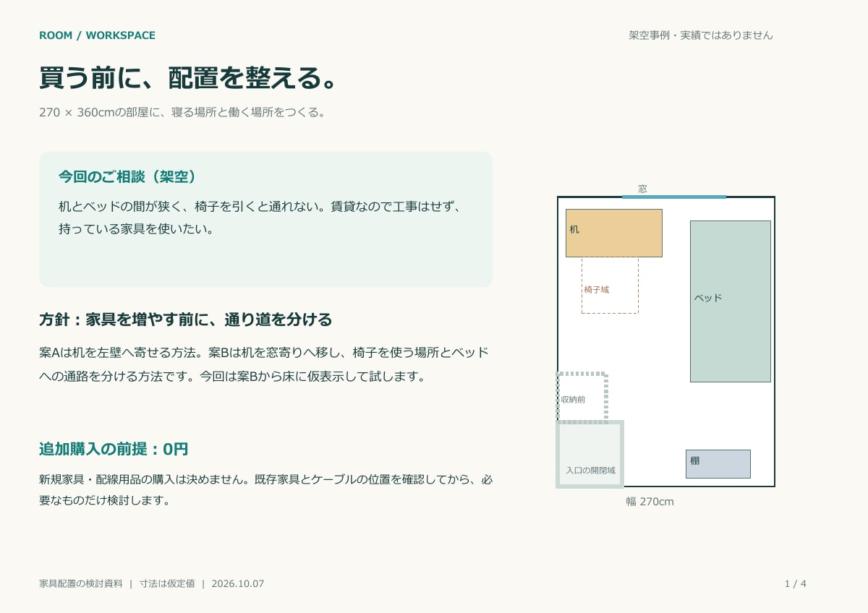Click the blue window bar on the top wall
Viewport: 868px width, 613px height.
pos(674,197)
